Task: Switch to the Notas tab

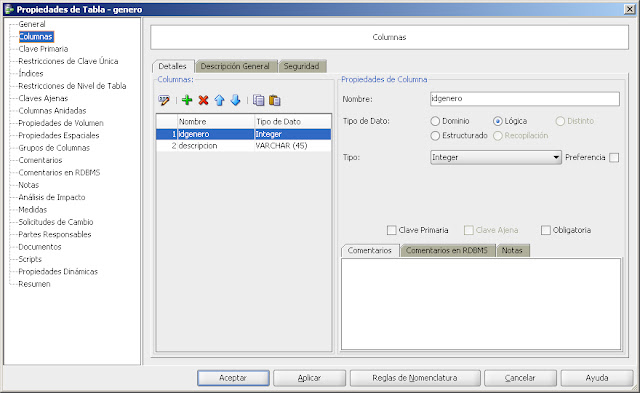Action: tap(512, 251)
